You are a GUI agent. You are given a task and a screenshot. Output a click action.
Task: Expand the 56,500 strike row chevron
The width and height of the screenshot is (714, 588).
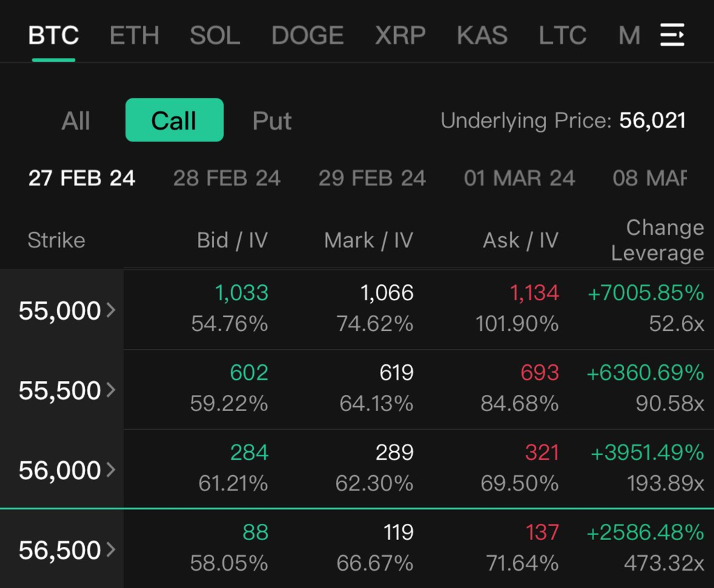(111, 550)
